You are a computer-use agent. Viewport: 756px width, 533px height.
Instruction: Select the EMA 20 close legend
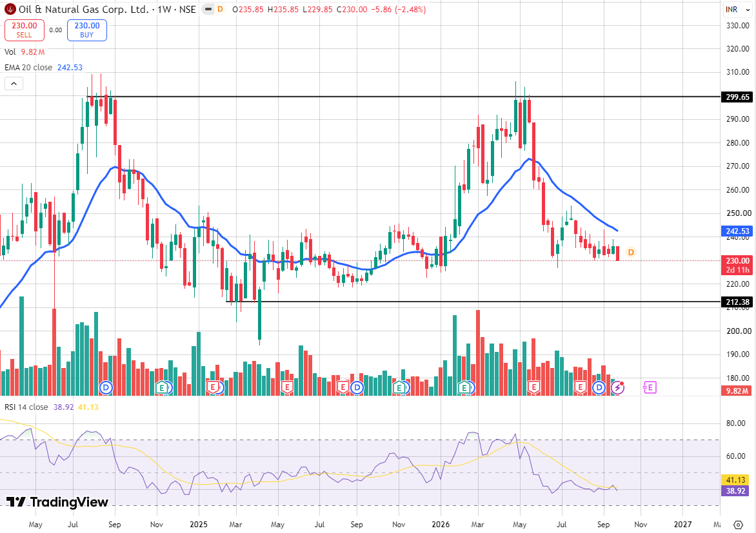pos(43,68)
